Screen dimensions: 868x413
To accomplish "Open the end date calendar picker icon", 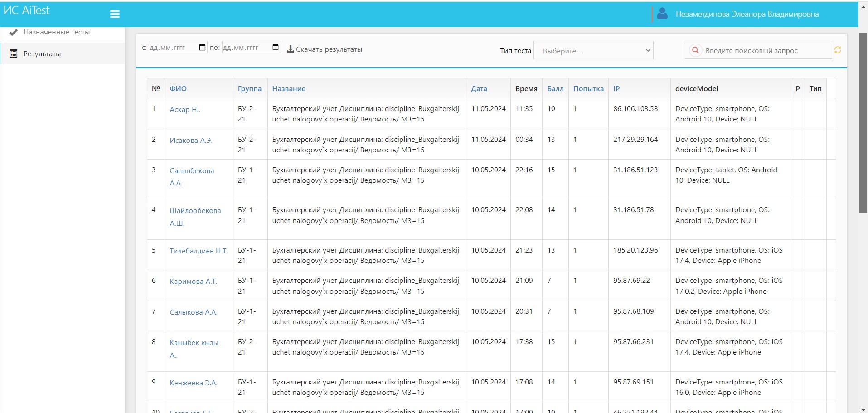I will (x=276, y=47).
